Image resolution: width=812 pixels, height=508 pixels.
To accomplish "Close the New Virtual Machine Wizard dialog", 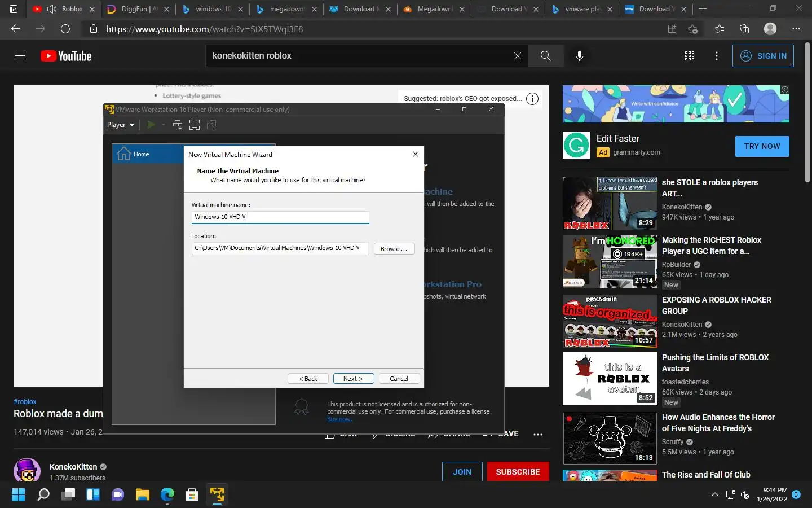I will [x=416, y=154].
